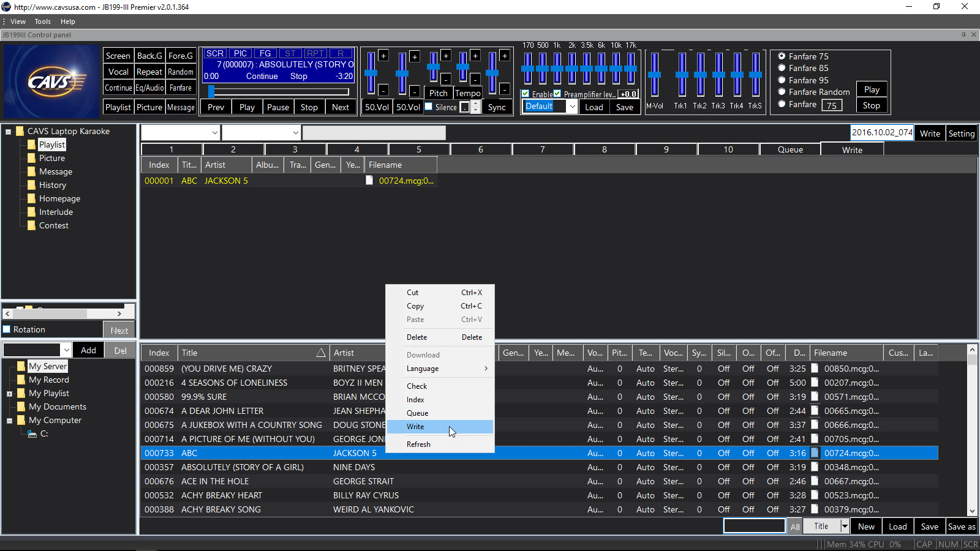Open the Default equalizer preset dropdown
The width and height of the screenshot is (980, 551).
pyautogui.click(x=572, y=107)
